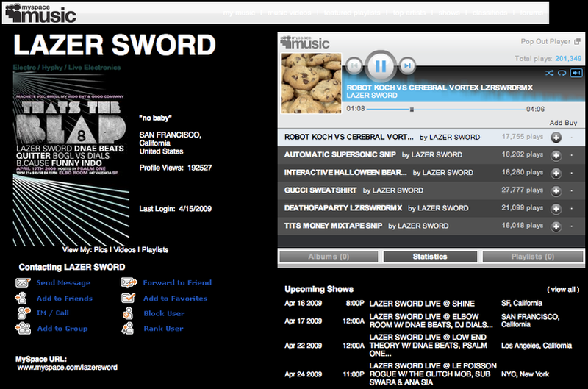This screenshot has width=588, height=389.
Task: Open the LAZER SWORD LIVE @ ELBOW ROOM show
Action: pos(431,321)
